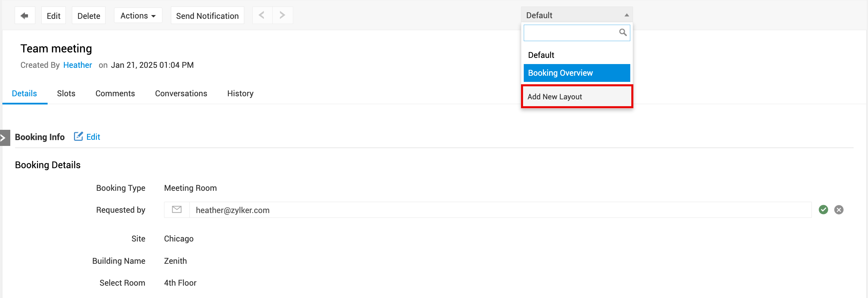Click the envelope icon beside email field
This screenshot has height=298, width=868.
pos(177,210)
